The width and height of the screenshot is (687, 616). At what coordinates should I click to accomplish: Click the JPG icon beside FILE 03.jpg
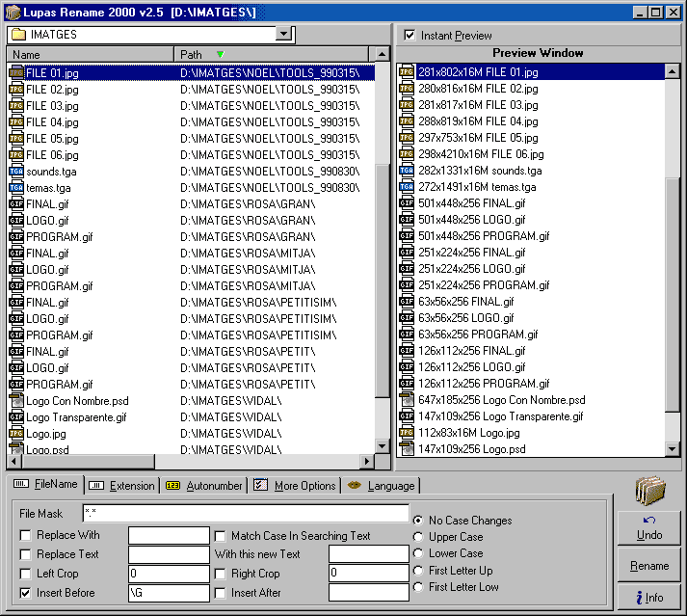(16, 105)
